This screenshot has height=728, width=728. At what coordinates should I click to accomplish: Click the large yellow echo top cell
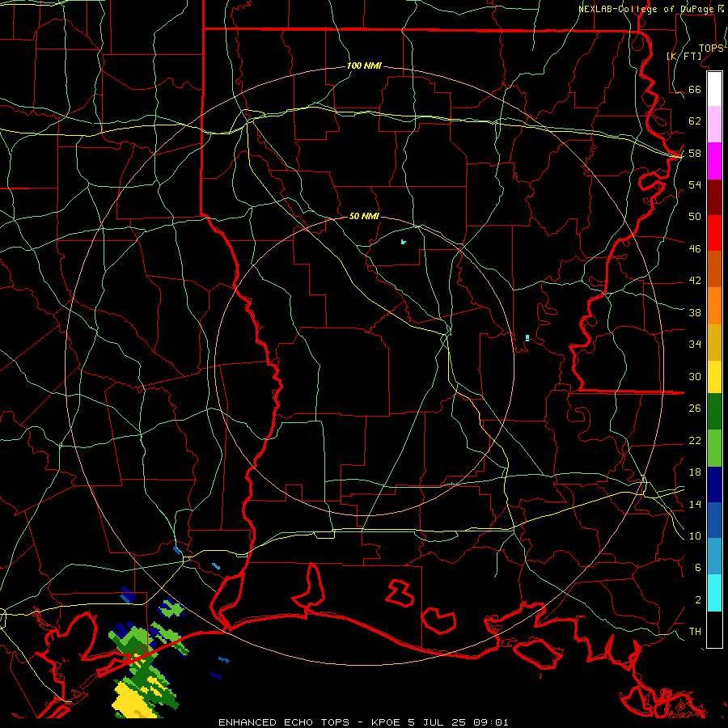click(133, 700)
